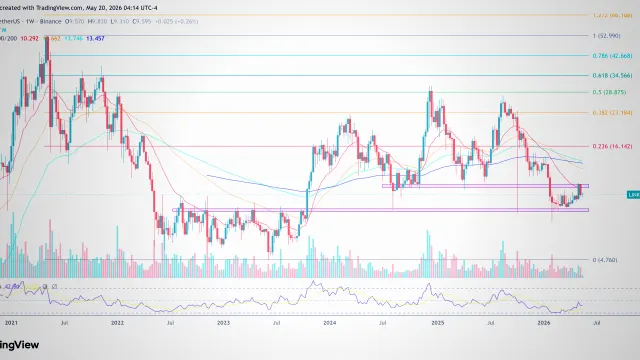Click the 2023 label on the time axis
The image size is (640, 360).
[x=223, y=323]
